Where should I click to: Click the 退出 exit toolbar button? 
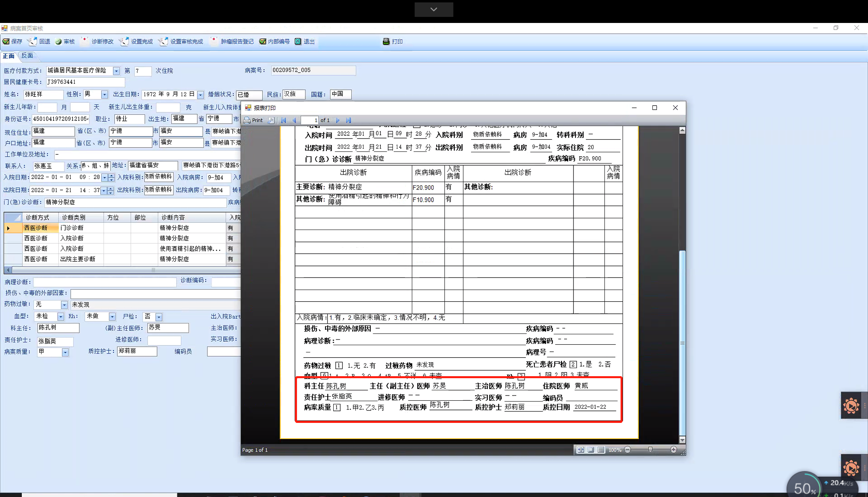tap(305, 41)
